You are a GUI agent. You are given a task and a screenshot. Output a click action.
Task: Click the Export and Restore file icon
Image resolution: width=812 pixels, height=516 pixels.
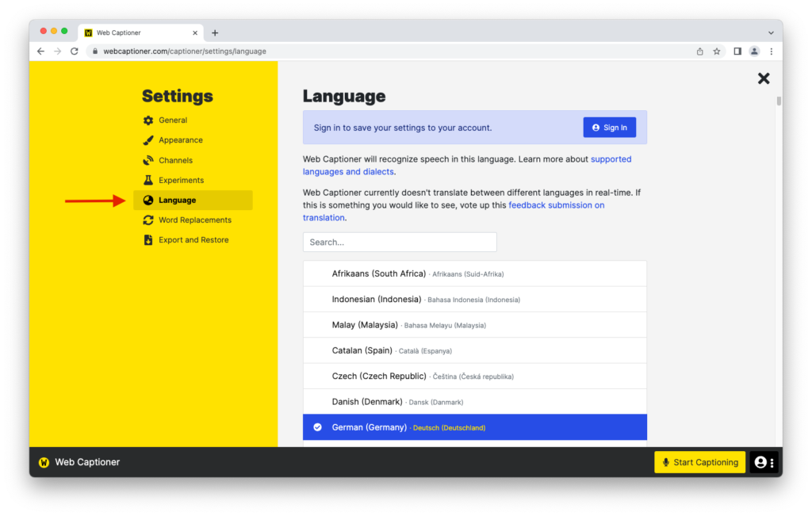tap(148, 240)
